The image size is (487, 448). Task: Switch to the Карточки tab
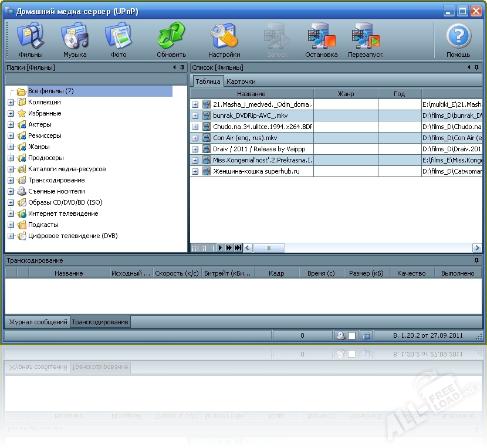pyautogui.click(x=241, y=82)
